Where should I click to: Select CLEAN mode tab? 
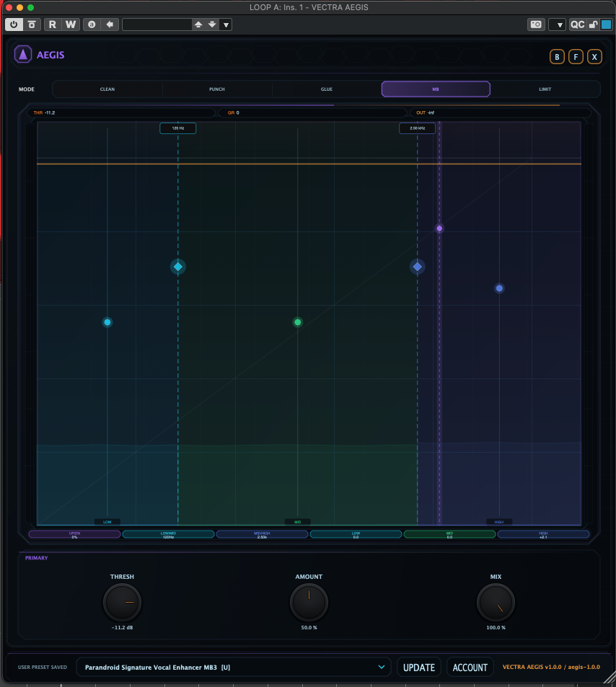pyautogui.click(x=107, y=89)
